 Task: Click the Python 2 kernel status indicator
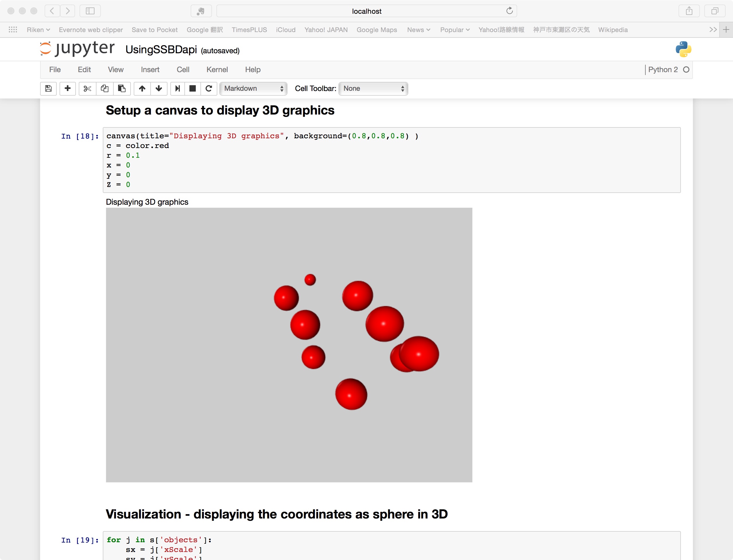(x=686, y=69)
